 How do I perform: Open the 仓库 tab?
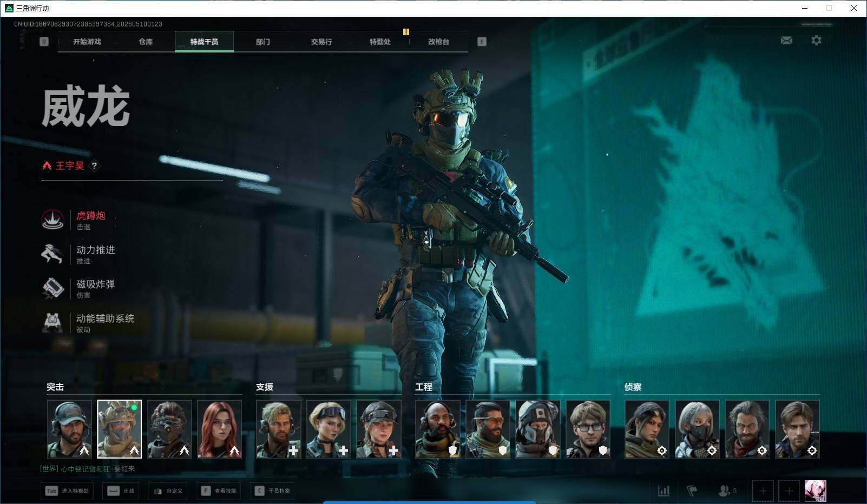(x=146, y=42)
